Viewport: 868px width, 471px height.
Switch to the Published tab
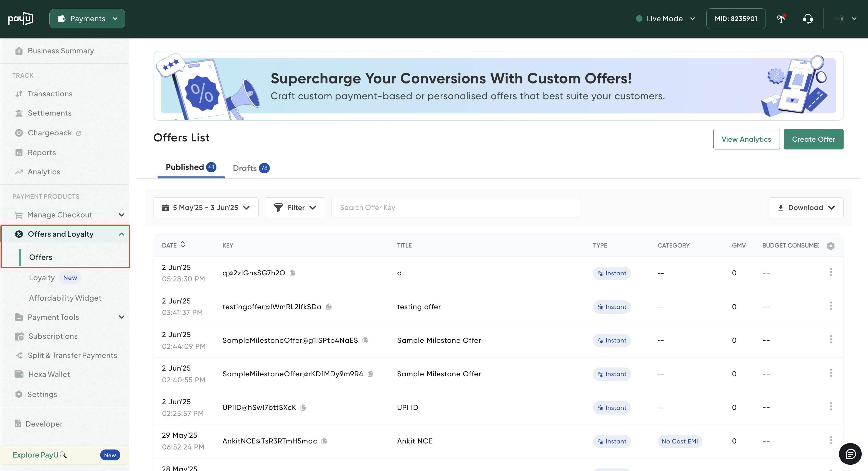pos(191,167)
